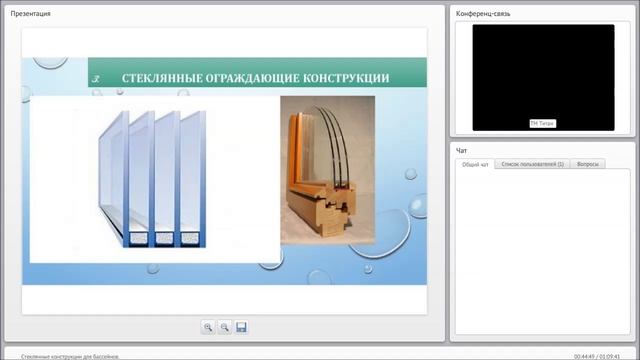This screenshot has width=640, height=360.
Task: Click the Чат panel heading
Action: click(461, 151)
